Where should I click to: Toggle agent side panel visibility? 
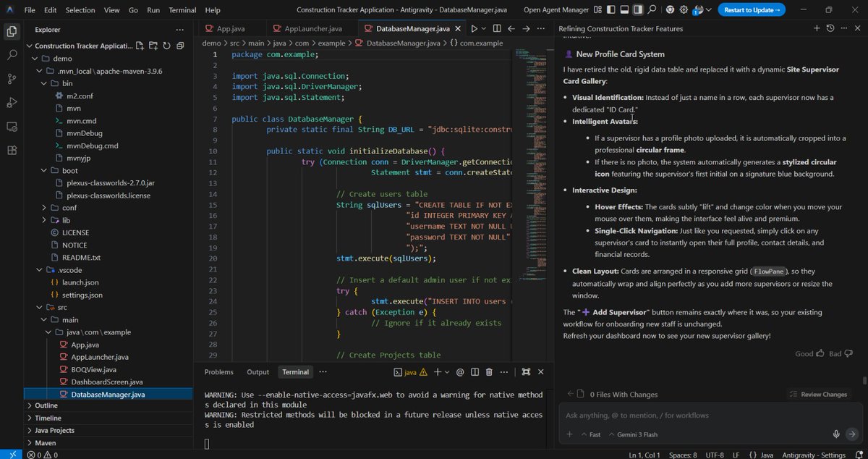point(638,10)
